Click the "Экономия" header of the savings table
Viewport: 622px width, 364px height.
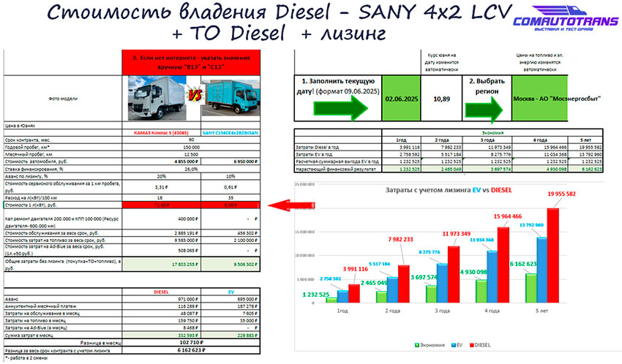[492, 133]
